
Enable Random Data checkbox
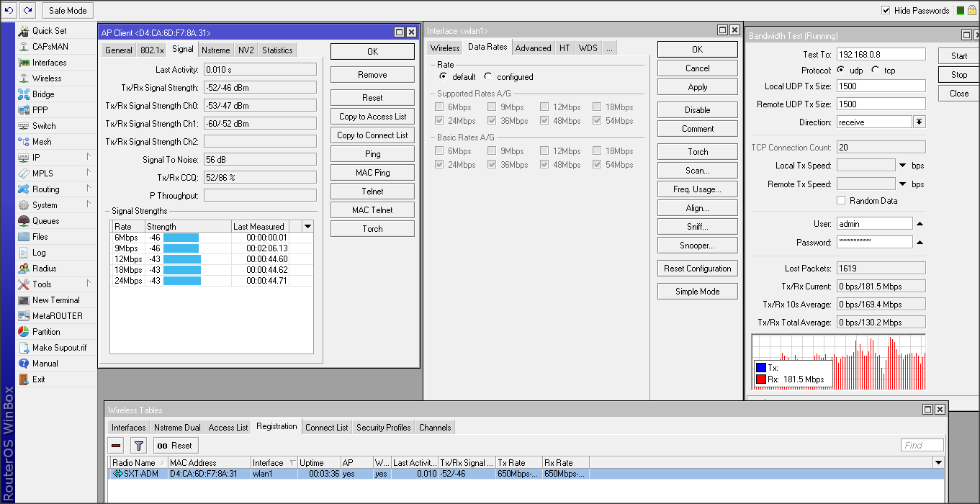click(x=841, y=201)
